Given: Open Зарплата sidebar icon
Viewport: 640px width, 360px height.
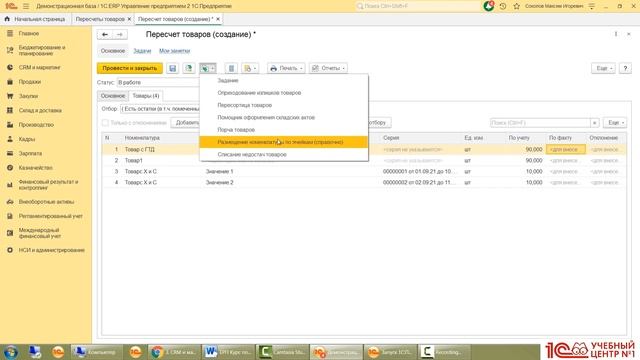Looking at the screenshot, I should (10, 153).
